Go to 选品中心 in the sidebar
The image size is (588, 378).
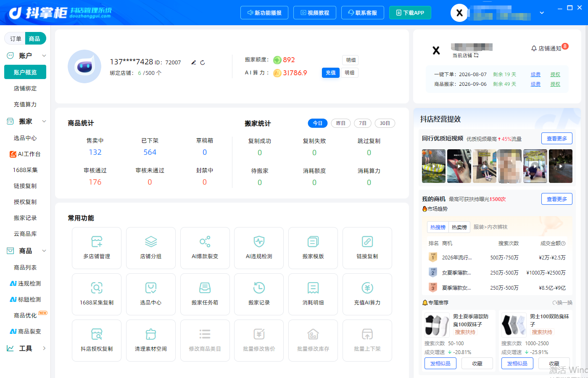[25, 138]
